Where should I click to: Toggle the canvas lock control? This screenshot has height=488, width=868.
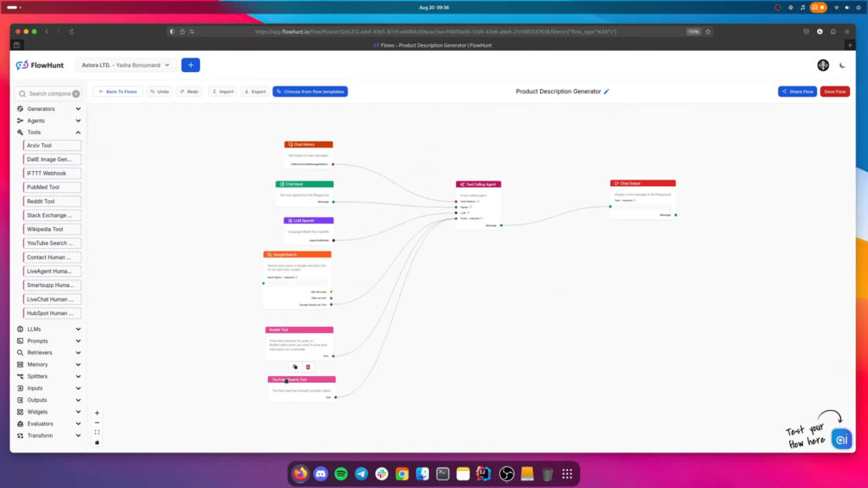pos(97,442)
